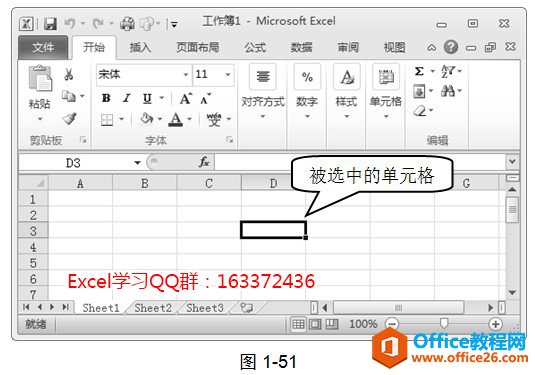Switch to Page Layout view
The height and width of the screenshot is (375, 535).
click(x=315, y=324)
